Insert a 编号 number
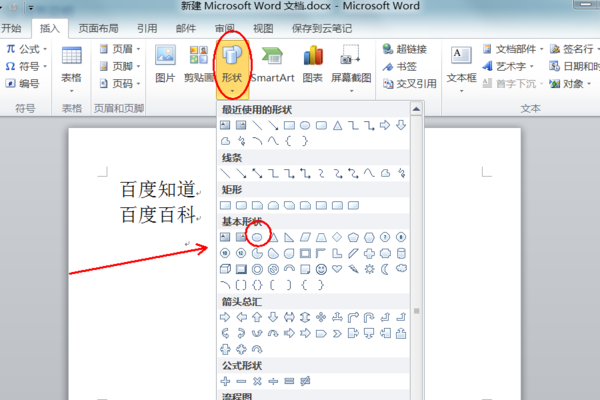The width and height of the screenshot is (600, 400). coord(22,83)
